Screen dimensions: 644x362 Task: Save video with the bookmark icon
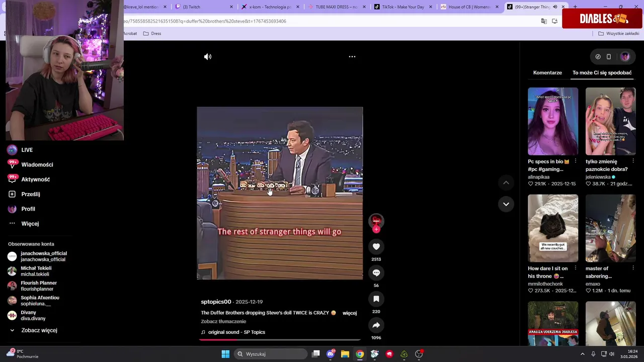(x=376, y=299)
